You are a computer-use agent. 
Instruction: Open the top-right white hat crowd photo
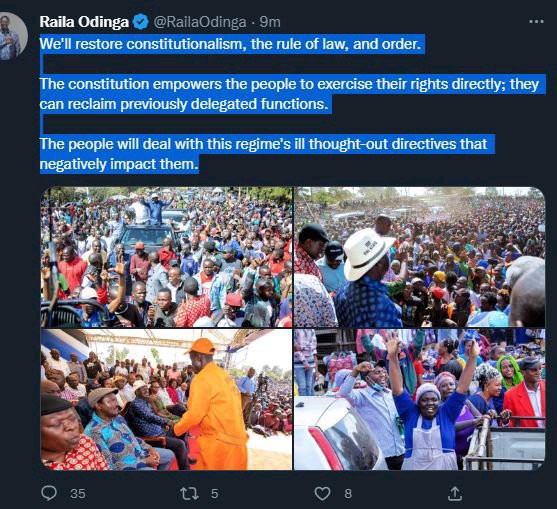point(420,257)
